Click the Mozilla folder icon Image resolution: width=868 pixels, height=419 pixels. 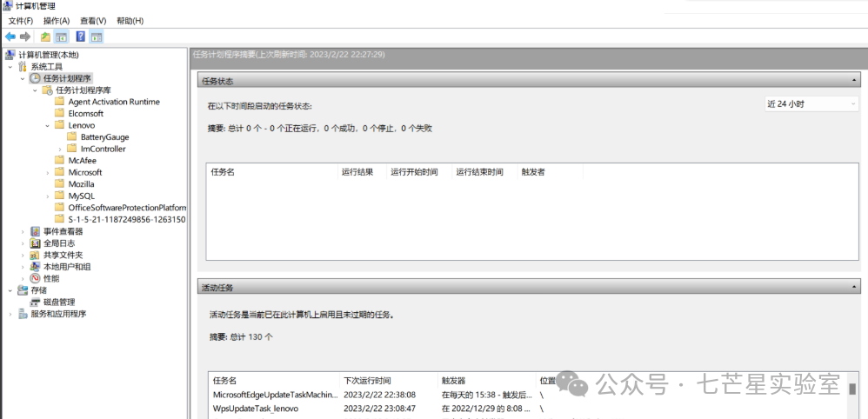60,183
